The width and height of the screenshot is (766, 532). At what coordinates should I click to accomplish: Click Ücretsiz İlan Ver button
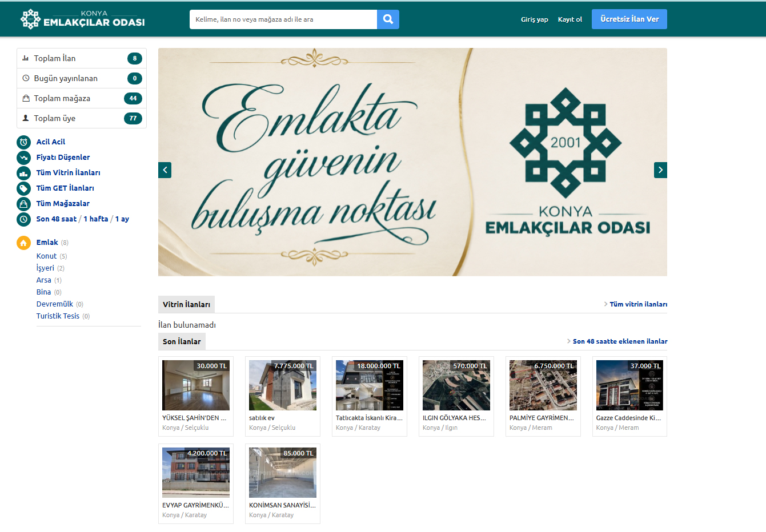tap(629, 19)
